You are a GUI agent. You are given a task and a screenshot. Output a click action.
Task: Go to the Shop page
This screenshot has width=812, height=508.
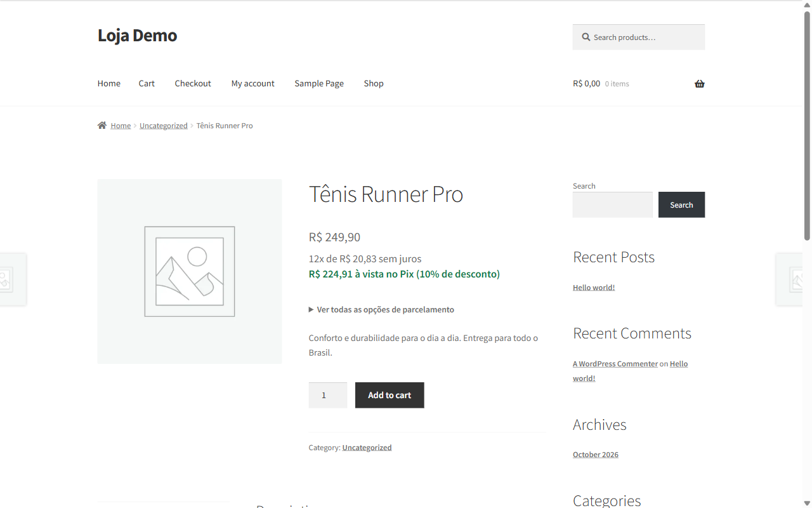tap(374, 83)
